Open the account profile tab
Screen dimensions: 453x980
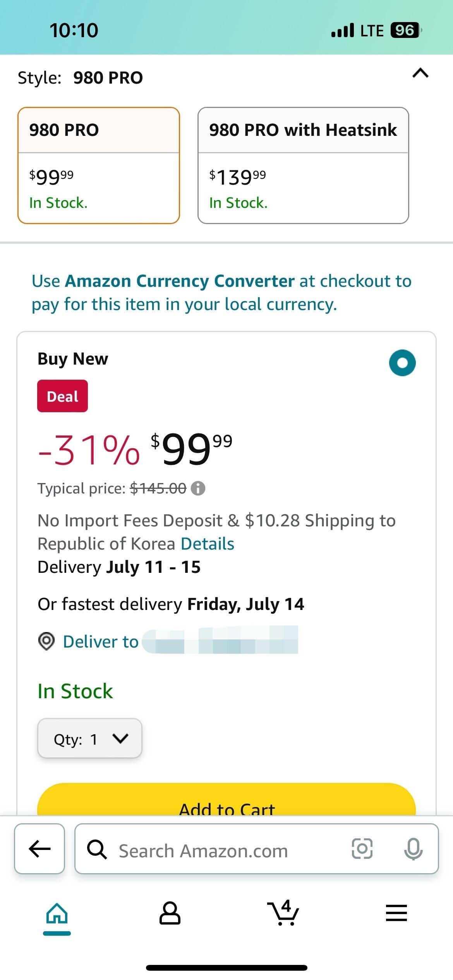[x=170, y=913]
